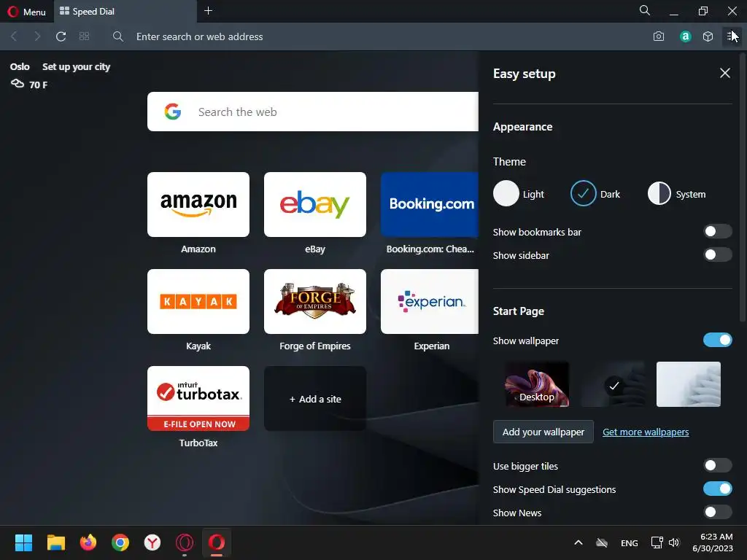747x560 pixels.
Task: Open Firefox from the taskbar
Action: pos(88,542)
